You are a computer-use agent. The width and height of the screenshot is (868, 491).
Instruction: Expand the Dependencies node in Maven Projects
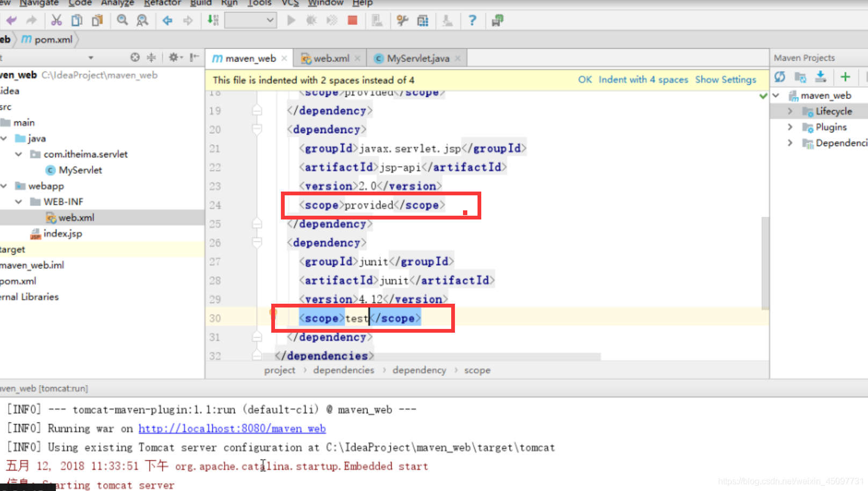(x=790, y=143)
